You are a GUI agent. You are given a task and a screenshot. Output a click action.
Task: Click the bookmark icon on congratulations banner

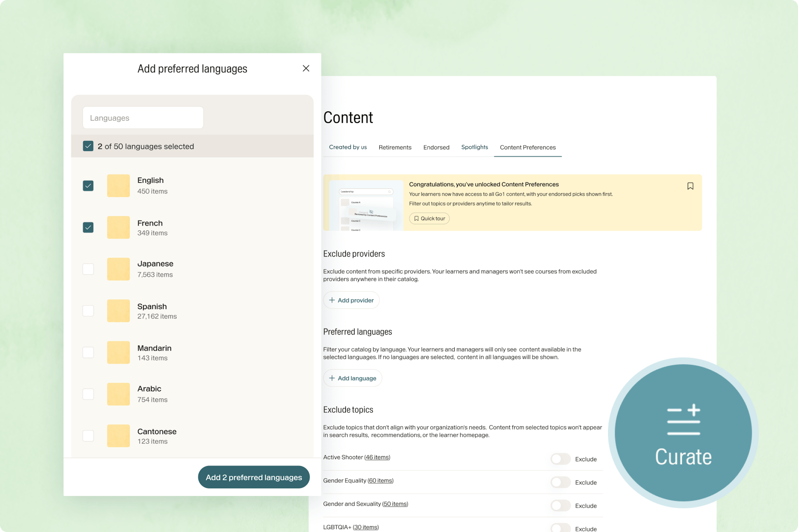click(x=690, y=186)
